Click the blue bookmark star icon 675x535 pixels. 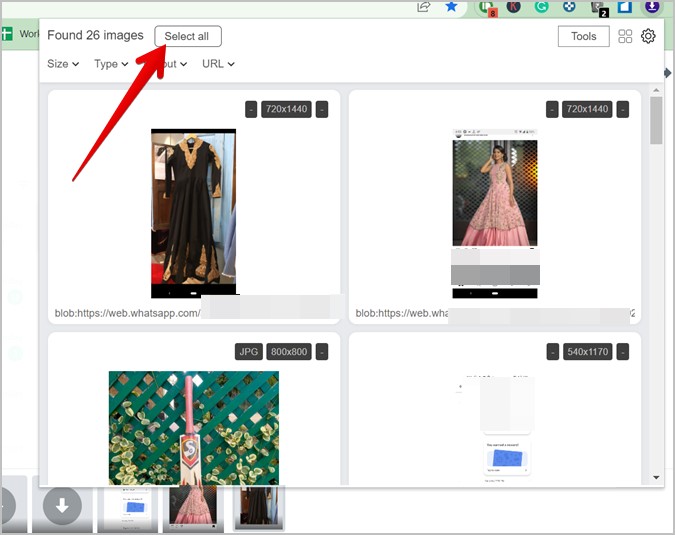451,6
